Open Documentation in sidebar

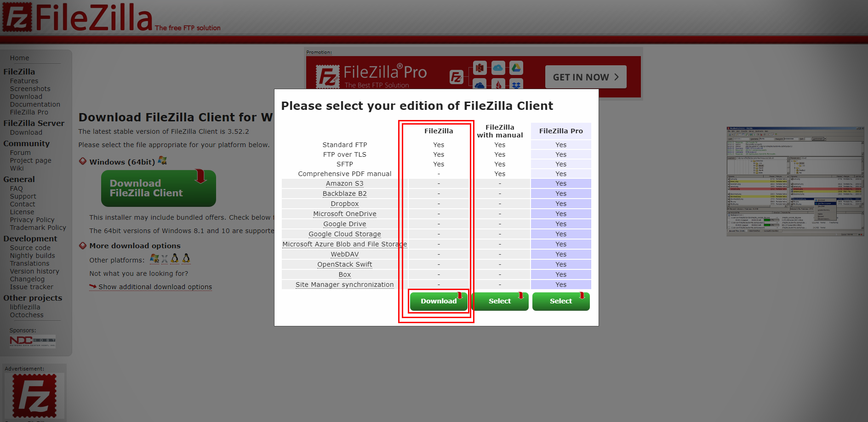click(35, 104)
